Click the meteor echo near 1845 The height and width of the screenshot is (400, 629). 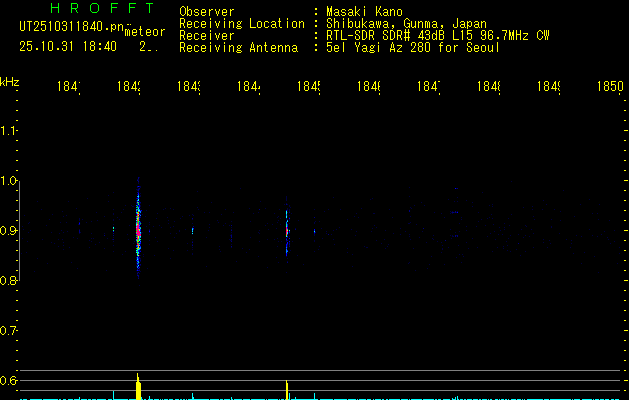coord(287,231)
